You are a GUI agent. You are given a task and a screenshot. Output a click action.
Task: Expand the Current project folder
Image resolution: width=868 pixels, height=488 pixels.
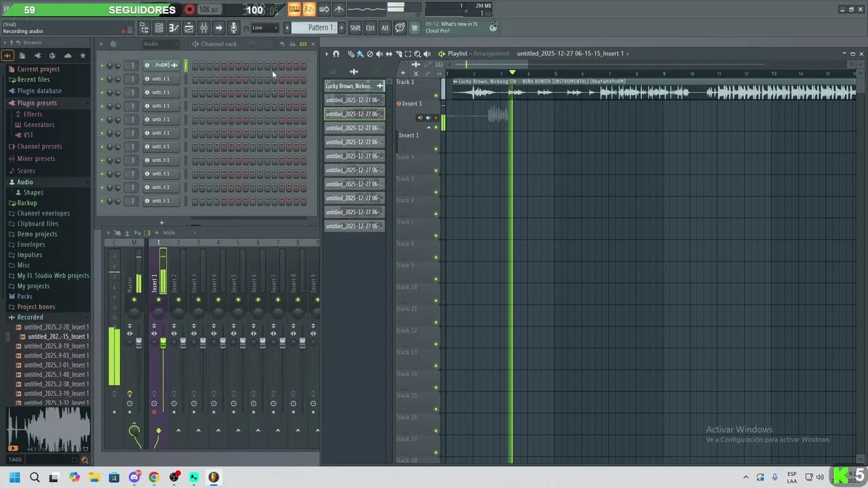(x=38, y=69)
